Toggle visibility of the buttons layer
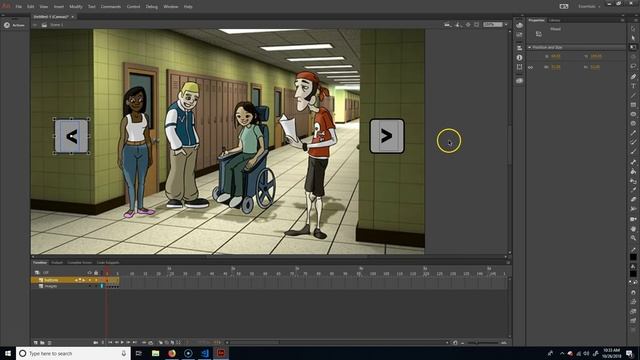The height and width of the screenshot is (360, 640). point(90,280)
